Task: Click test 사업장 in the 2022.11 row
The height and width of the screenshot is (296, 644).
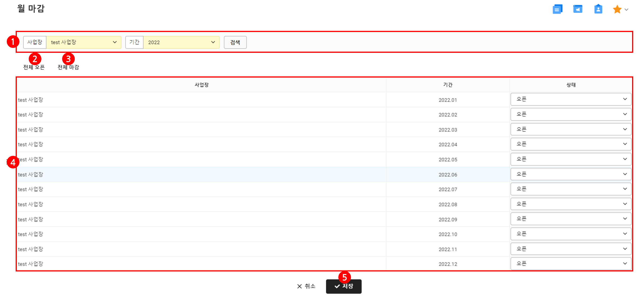Action: click(31, 249)
